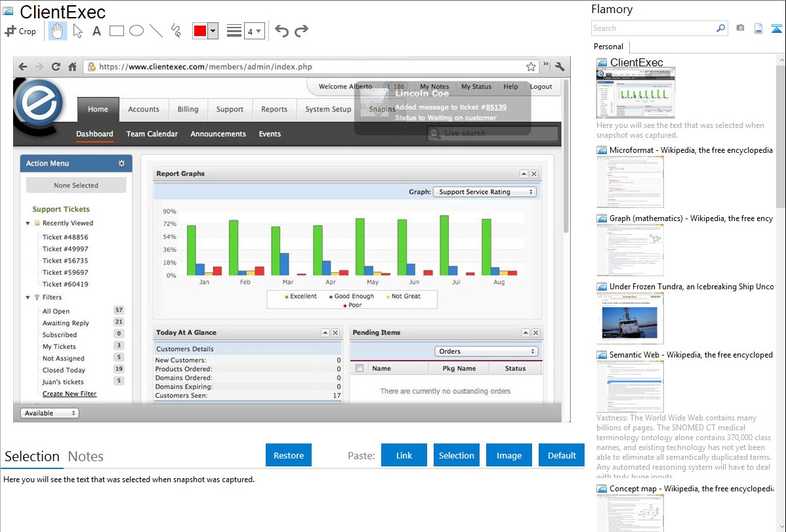Undo the last annotation
Screen dimensions: 786x532
point(281,31)
